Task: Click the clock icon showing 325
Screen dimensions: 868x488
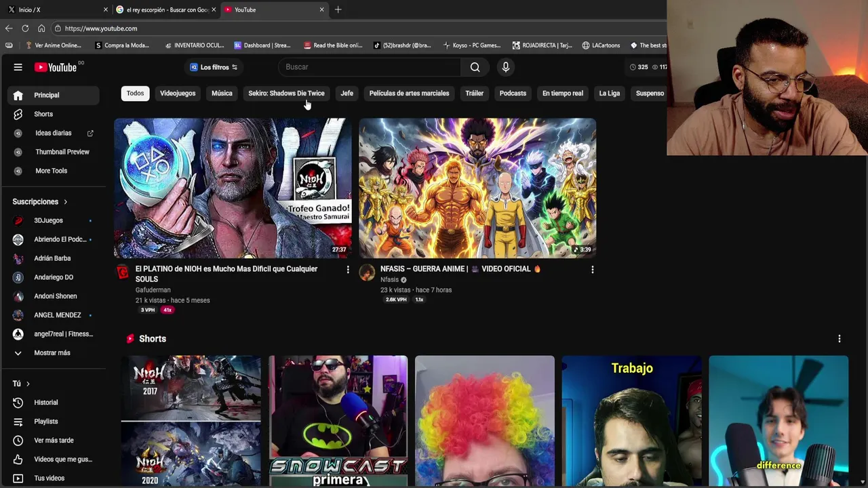Action: pyautogui.click(x=633, y=67)
